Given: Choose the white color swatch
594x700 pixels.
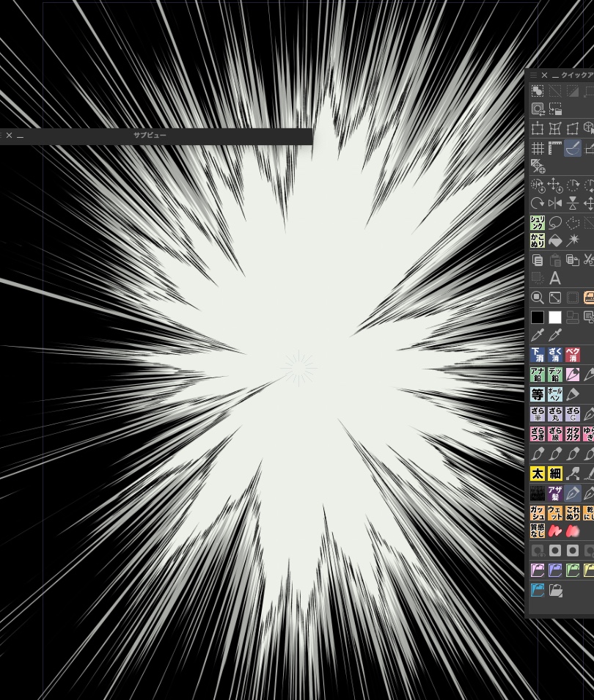Looking at the screenshot, I should pyautogui.click(x=555, y=317).
